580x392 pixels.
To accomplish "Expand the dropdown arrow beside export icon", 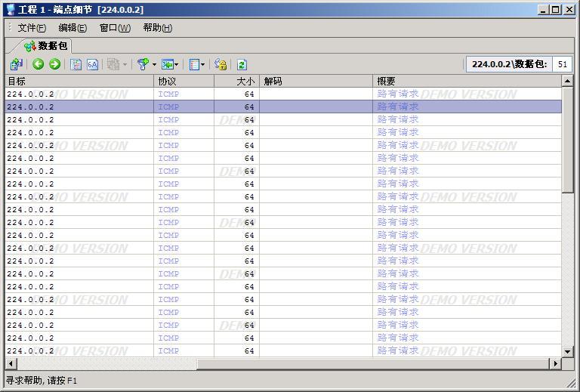I will tap(177, 65).
